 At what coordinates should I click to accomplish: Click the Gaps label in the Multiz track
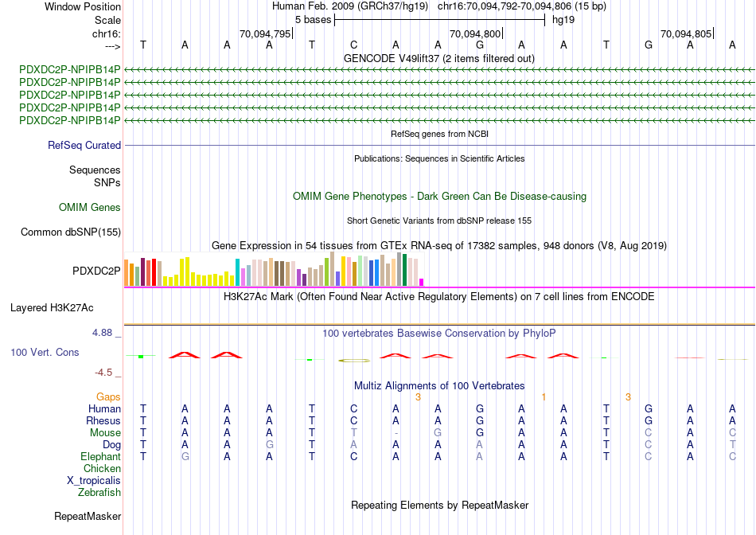[x=108, y=396]
